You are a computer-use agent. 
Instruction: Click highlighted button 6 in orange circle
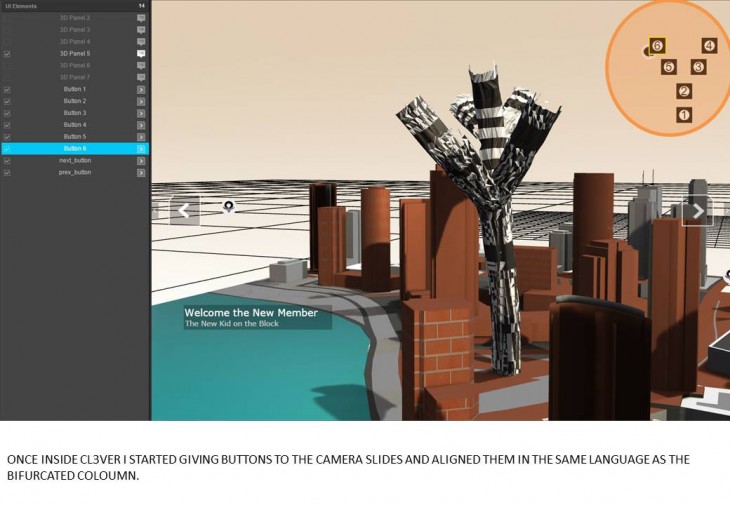pyautogui.click(x=657, y=45)
